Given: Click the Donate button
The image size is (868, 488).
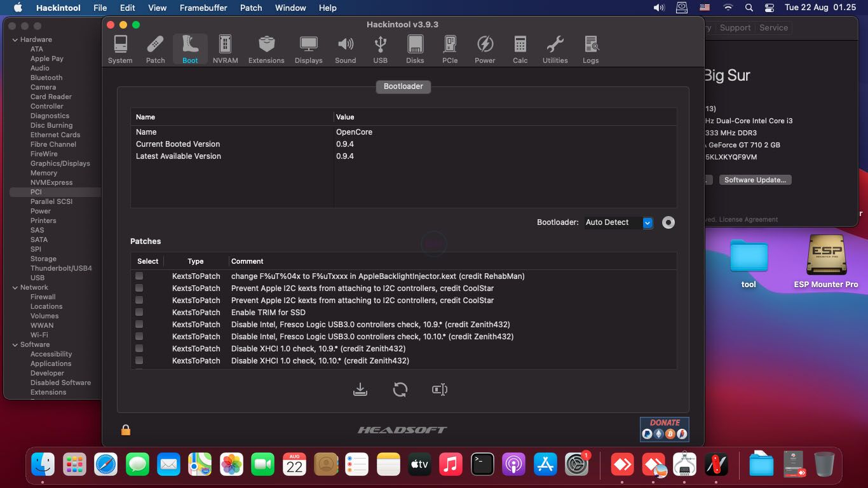Looking at the screenshot, I should click(x=664, y=429).
